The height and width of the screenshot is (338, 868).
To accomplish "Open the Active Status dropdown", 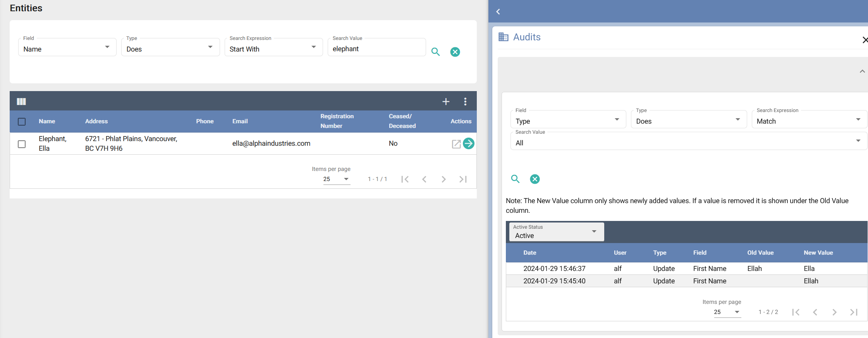I will 556,232.
